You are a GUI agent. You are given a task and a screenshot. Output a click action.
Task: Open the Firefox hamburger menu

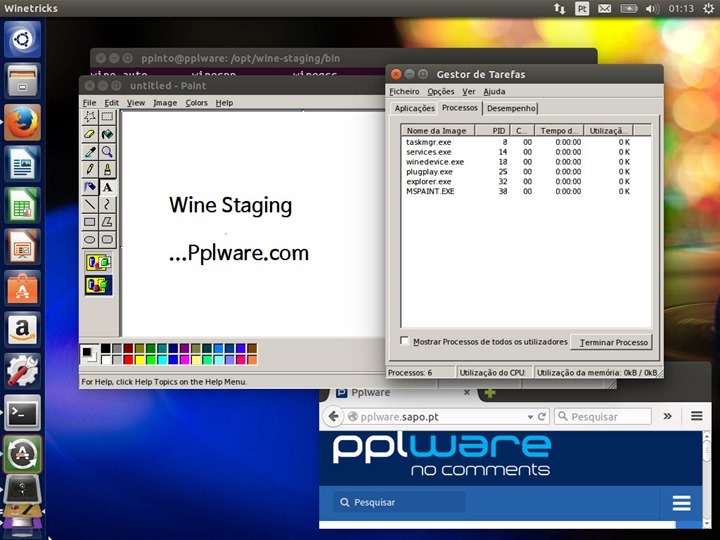pos(697,416)
